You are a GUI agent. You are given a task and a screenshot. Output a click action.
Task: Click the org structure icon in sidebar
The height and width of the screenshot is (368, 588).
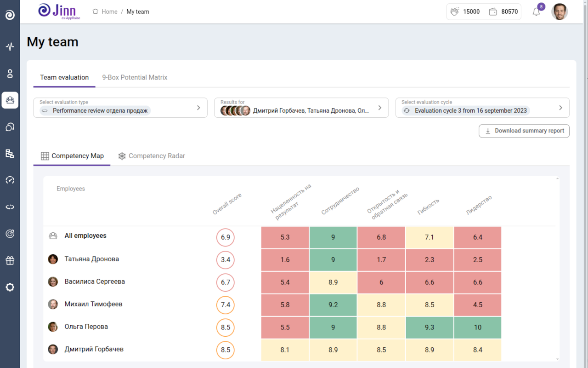(10, 154)
